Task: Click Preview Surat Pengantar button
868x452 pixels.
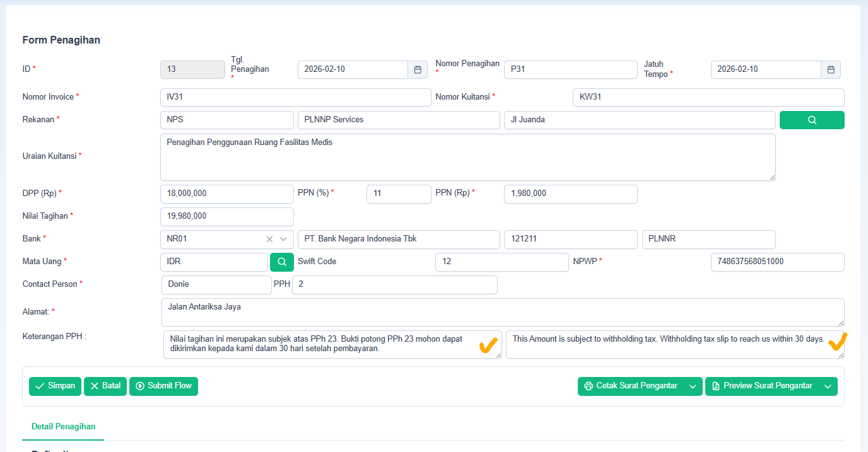Action: pos(761,386)
